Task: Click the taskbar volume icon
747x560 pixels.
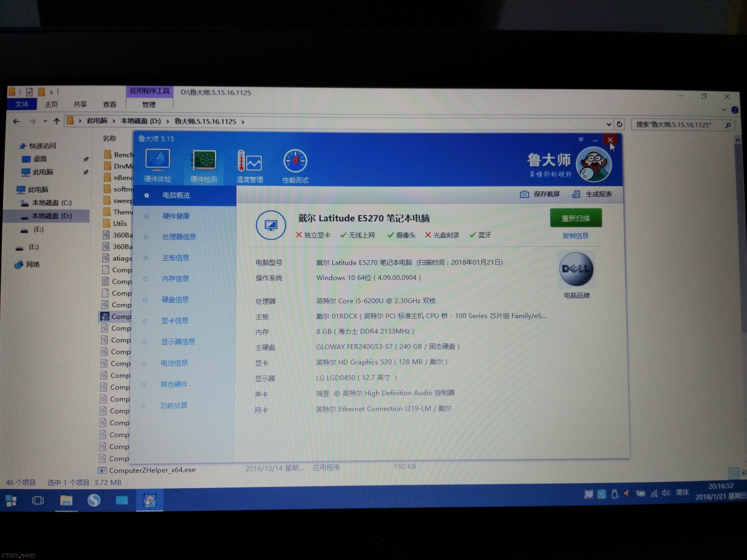Action: click(666, 493)
